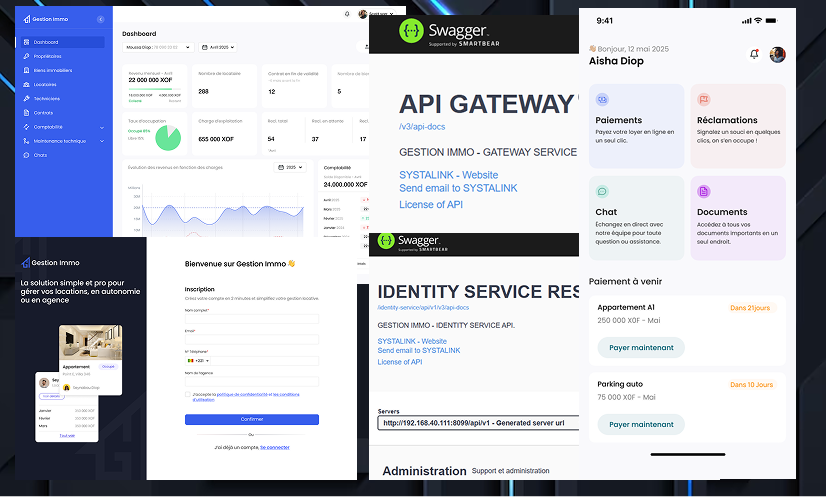
Task: Tap the Paiements card icon
Action: (602, 100)
